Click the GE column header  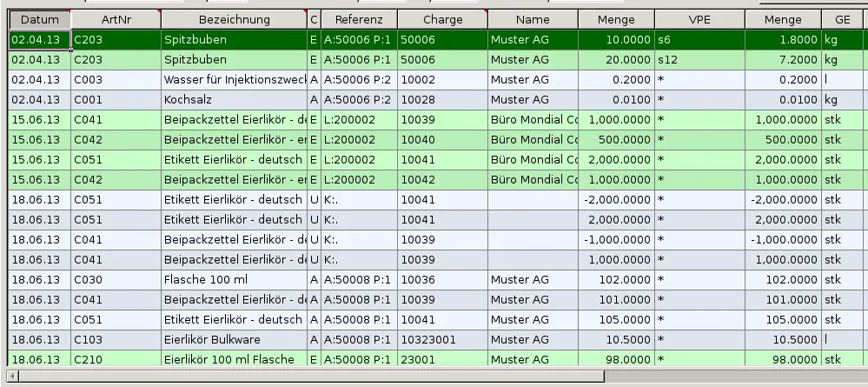coord(843,20)
